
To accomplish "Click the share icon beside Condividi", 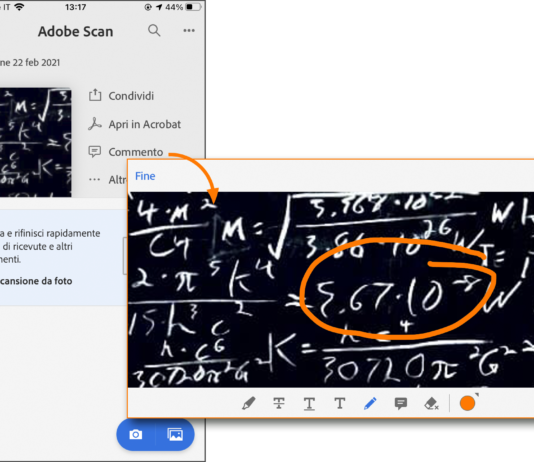I will (x=95, y=95).
